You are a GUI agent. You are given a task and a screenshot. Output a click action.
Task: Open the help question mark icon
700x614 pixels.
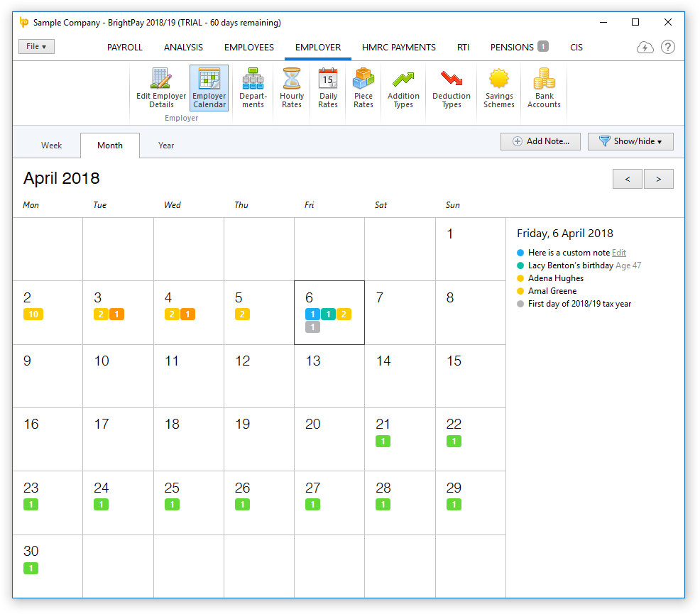pos(668,47)
